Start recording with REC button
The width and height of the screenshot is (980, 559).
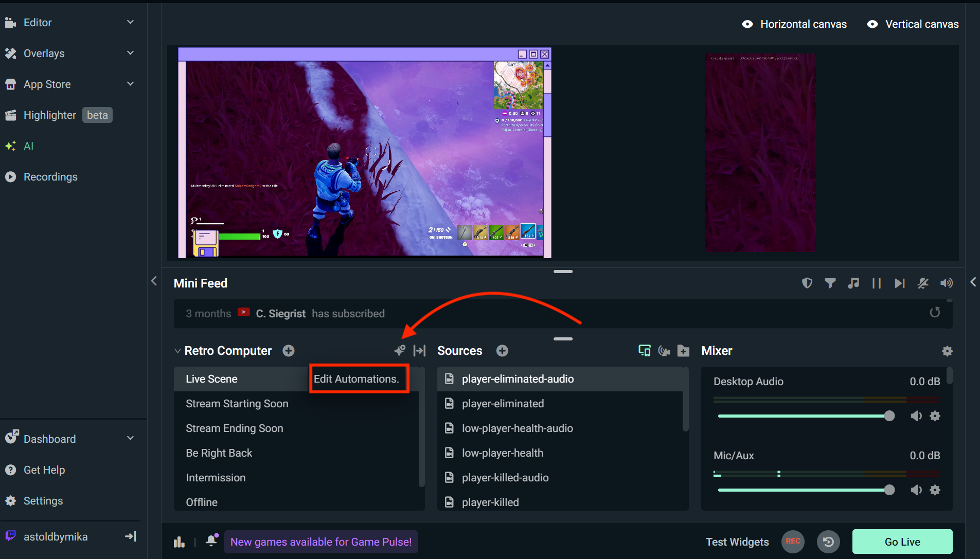[x=793, y=542]
